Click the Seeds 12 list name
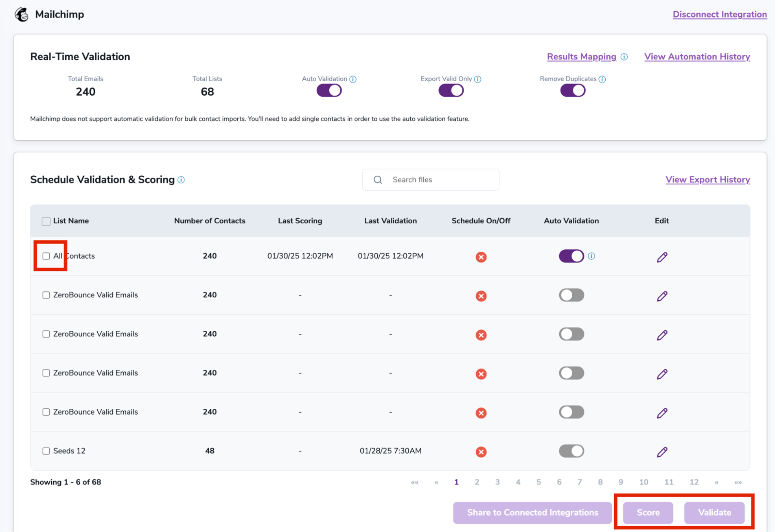 point(69,451)
